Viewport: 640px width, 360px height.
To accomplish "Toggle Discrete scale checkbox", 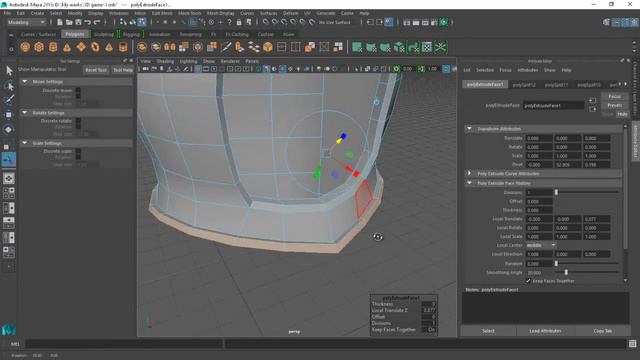I will coord(78,151).
